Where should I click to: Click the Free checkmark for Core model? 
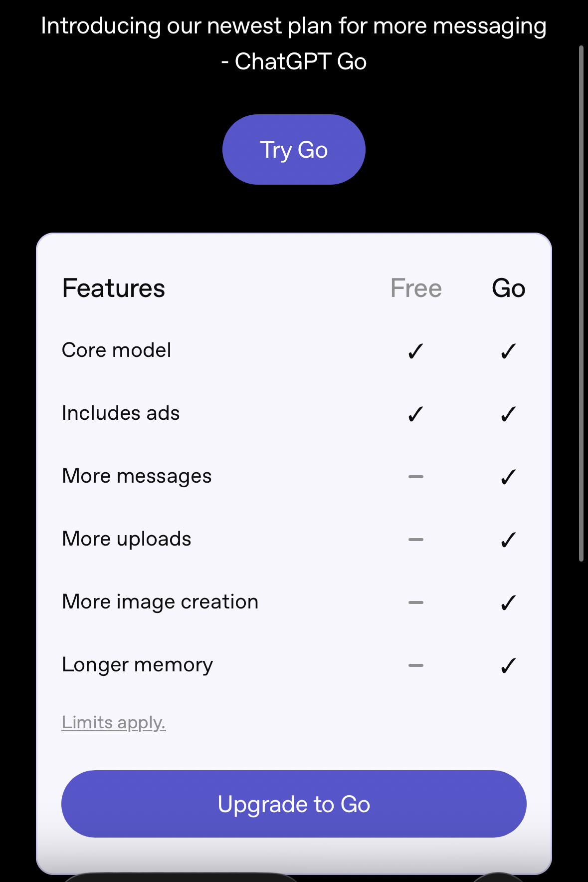pyautogui.click(x=415, y=351)
